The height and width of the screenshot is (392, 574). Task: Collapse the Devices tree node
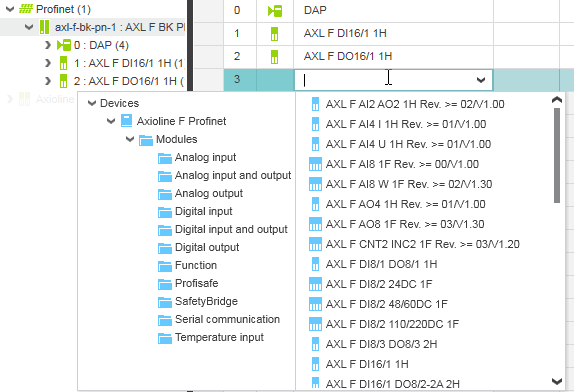(x=92, y=103)
